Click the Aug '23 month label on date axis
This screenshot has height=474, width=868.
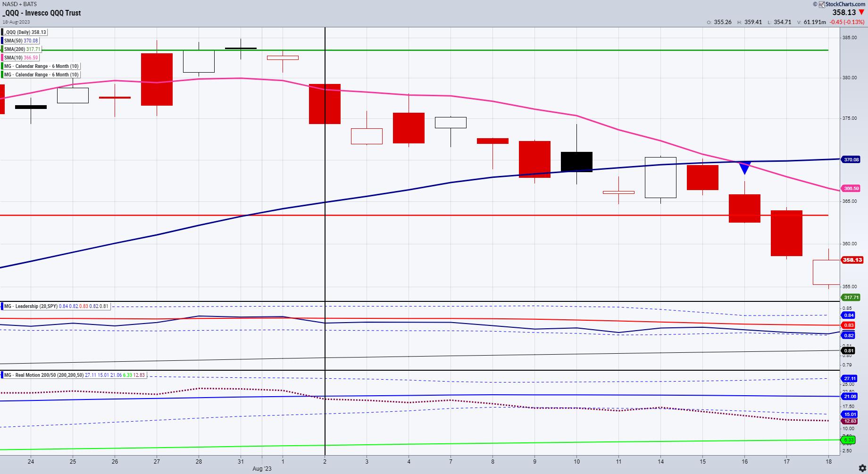coord(262,468)
